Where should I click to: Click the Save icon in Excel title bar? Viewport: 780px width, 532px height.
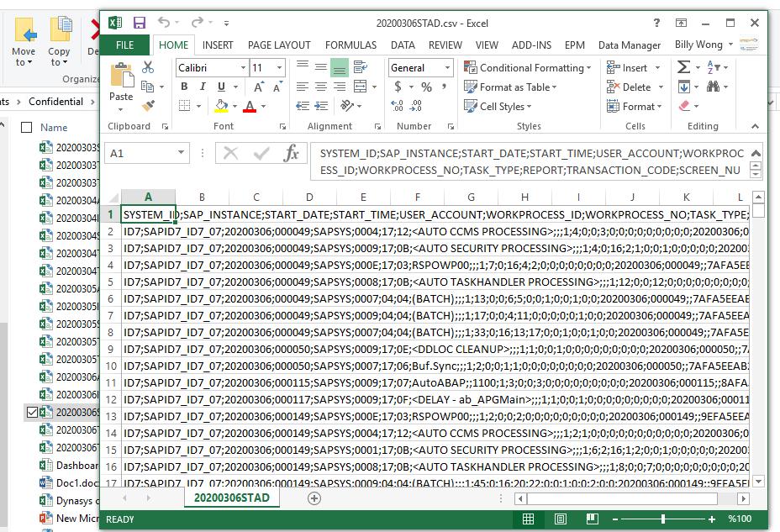coord(140,23)
